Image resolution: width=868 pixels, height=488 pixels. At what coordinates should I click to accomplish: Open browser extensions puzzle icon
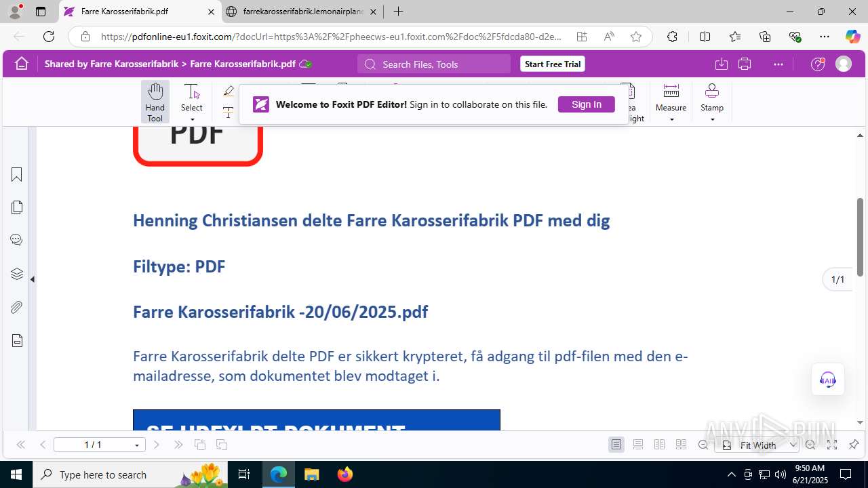point(672,37)
